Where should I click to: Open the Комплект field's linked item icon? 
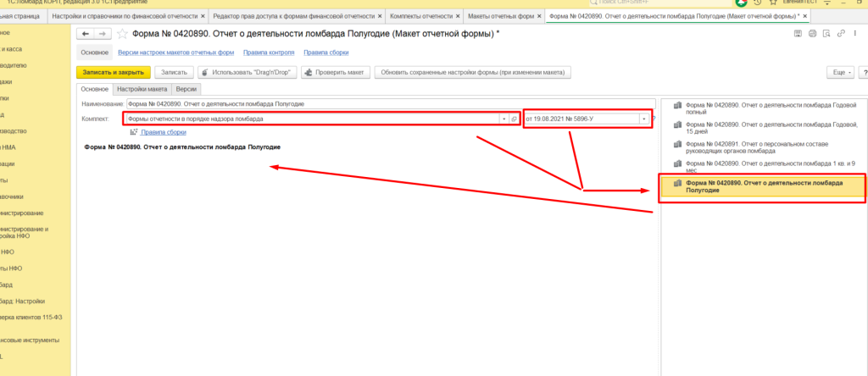click(x=514, y=119)
